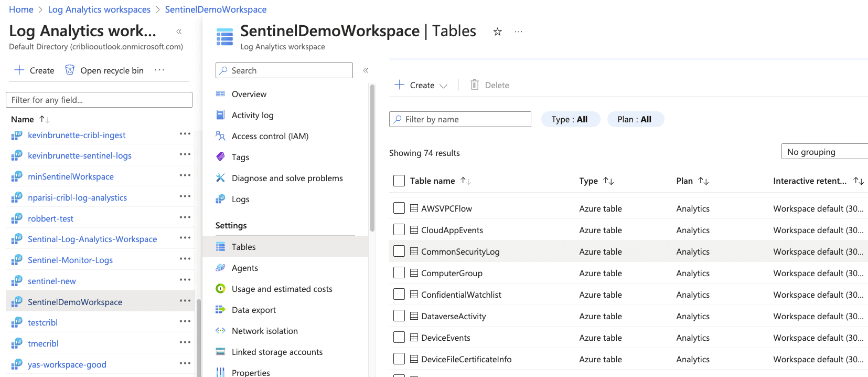Screen dimensions: 868x377
Task: Collapse the resource menu next to Search box
Action: coord(366,70)
